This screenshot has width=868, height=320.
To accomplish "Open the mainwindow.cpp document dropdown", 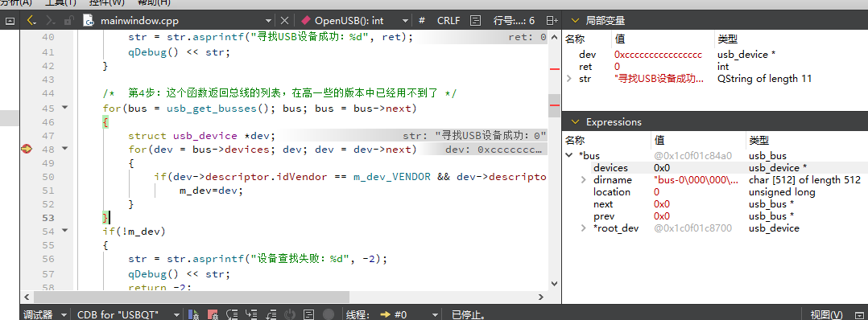I will click(268, 21).
